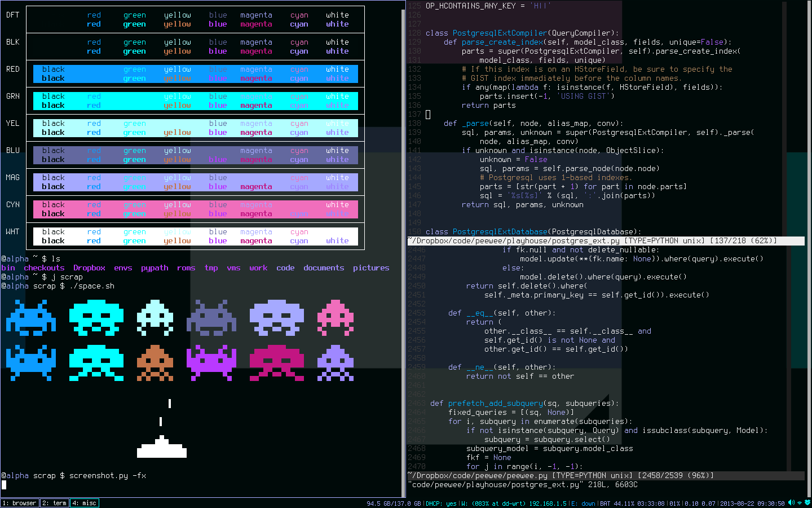
Task: Click the pale cyan squid invader in the top row
Action: 155,318
